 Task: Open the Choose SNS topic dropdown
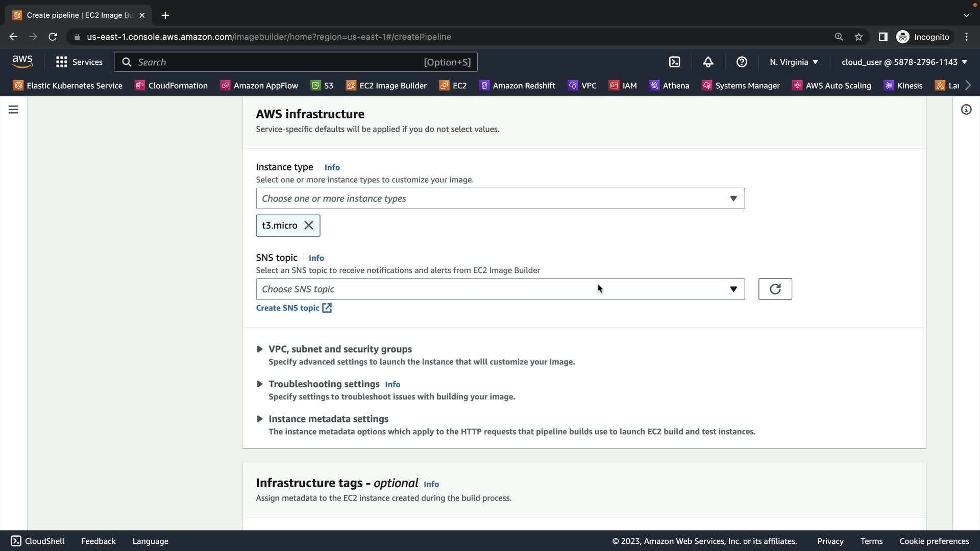pyautogui.click(x=500, y=289)
